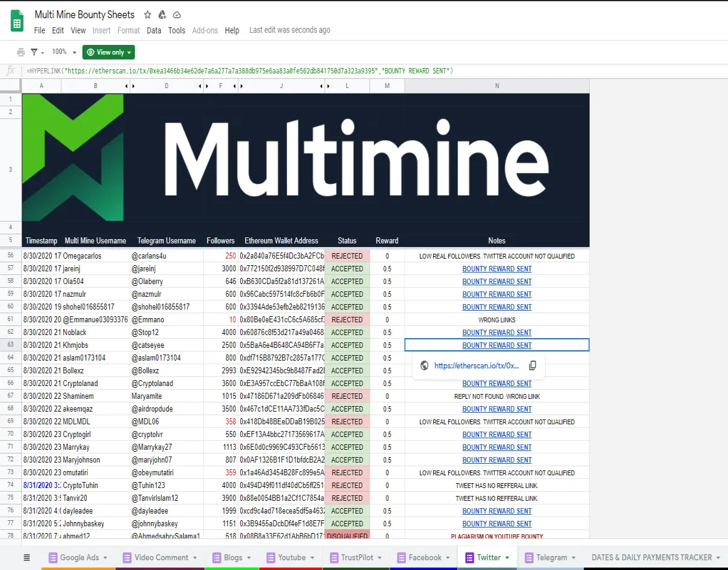The image size is (728, 570).
Task: Select row 63 header
Action: 11,345
